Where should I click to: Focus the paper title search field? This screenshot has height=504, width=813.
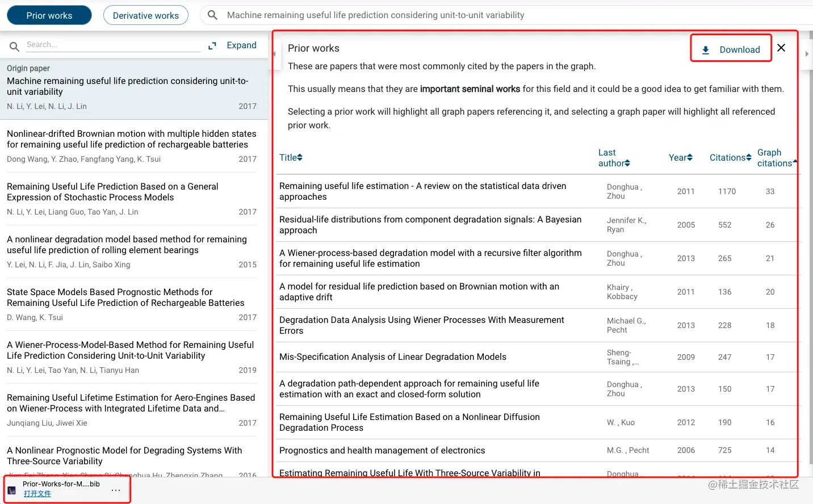pos(375,15)
